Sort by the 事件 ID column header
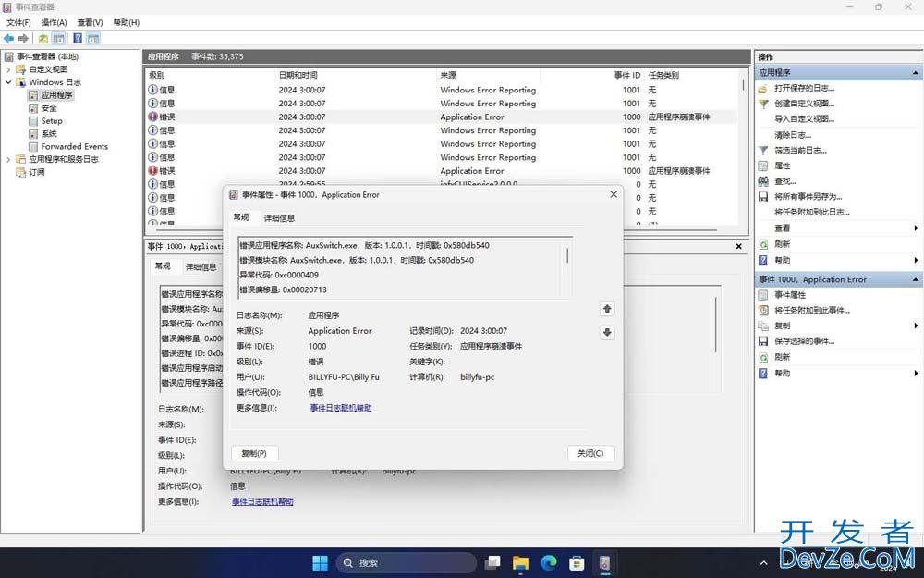The image size is (924, 578). [x=627, y=75]
